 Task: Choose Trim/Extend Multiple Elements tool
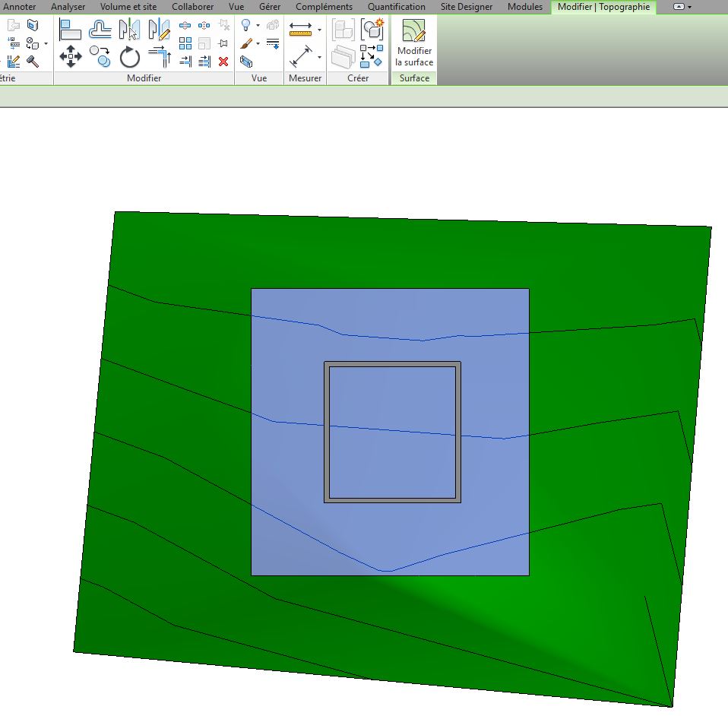[204, 62]
